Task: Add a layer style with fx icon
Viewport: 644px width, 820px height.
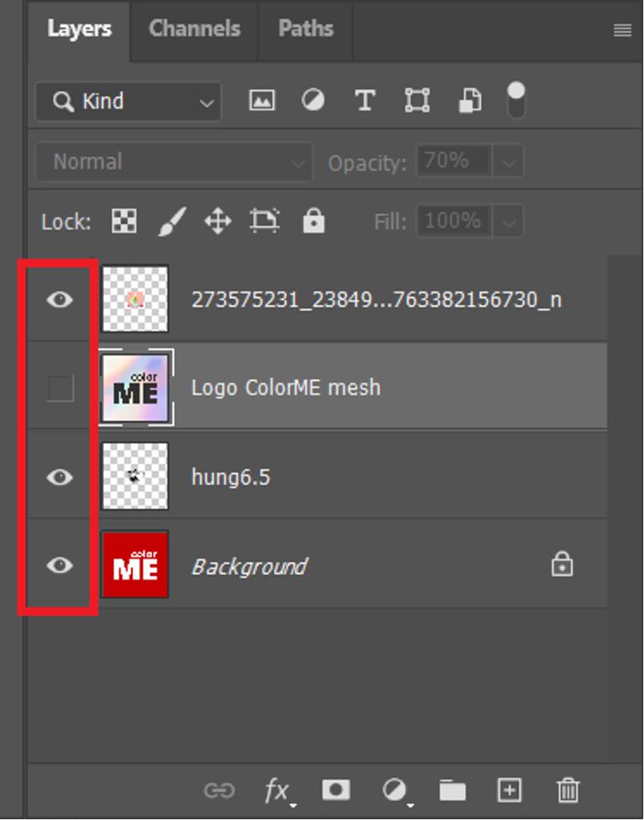Action: point(280,791)
